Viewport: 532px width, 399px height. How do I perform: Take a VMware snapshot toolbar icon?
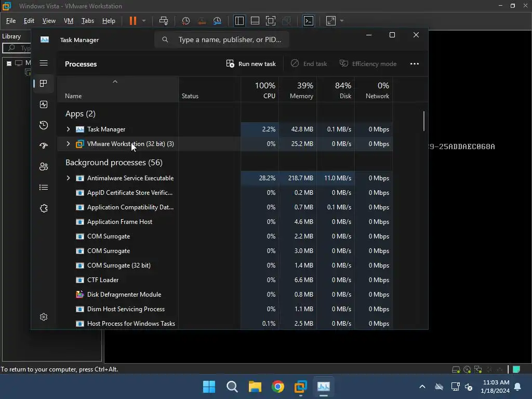tap(185, 21)
